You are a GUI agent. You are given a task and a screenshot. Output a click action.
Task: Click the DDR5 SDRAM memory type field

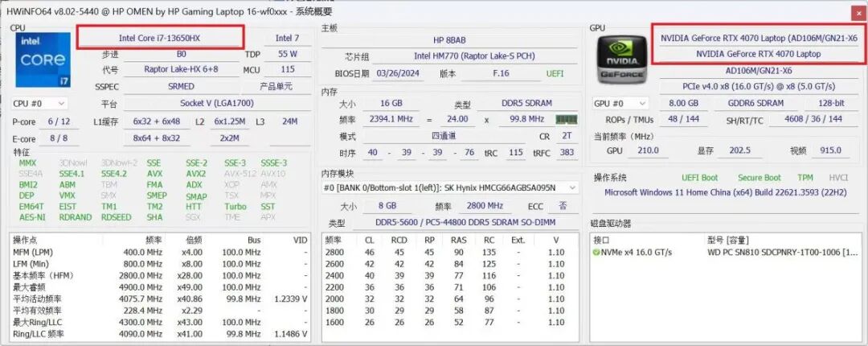click(527, 103)
